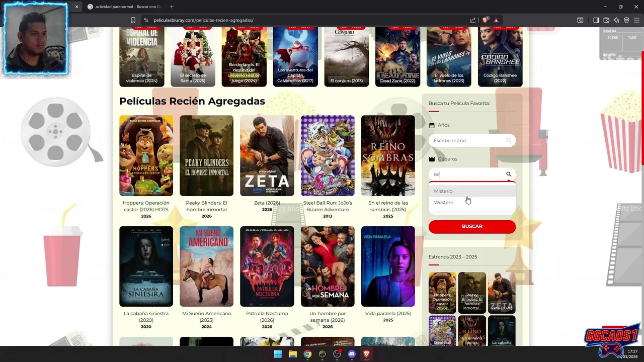Screen dimensions: 644x362
Task: Open El vuelo de los ladrones card
Action: pyautogui.click(x=449, y=57)
